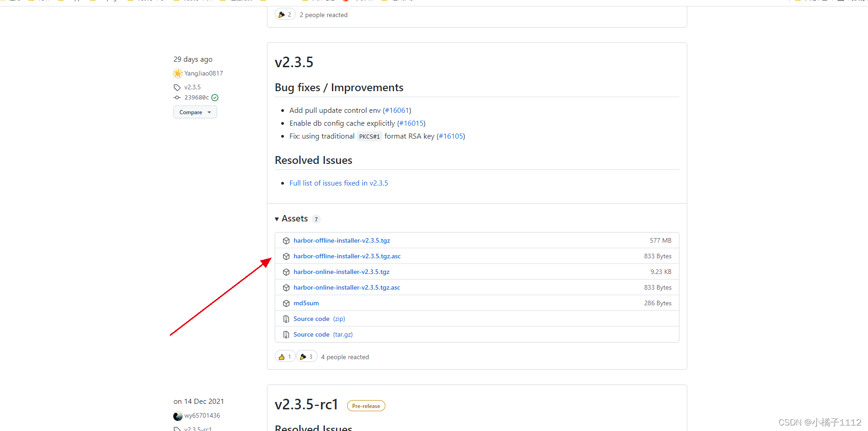
Task: Open wy65701436 user profile
Action: 202,416
